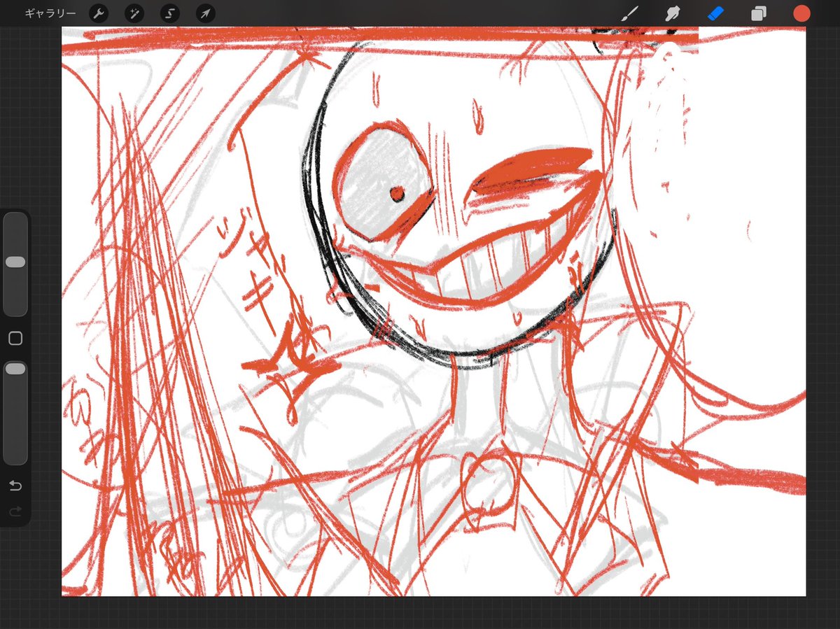Screen dimensions: 840x629
Task: Open the red active color picker
Action: pos(801,13)
